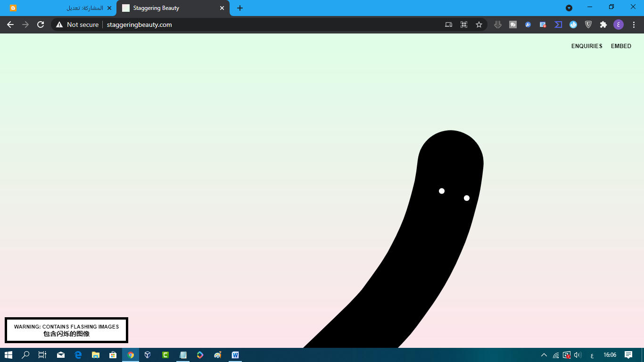Open a new browser tab
The width and height of the screenshot is (644, 362).
point(240,8)
